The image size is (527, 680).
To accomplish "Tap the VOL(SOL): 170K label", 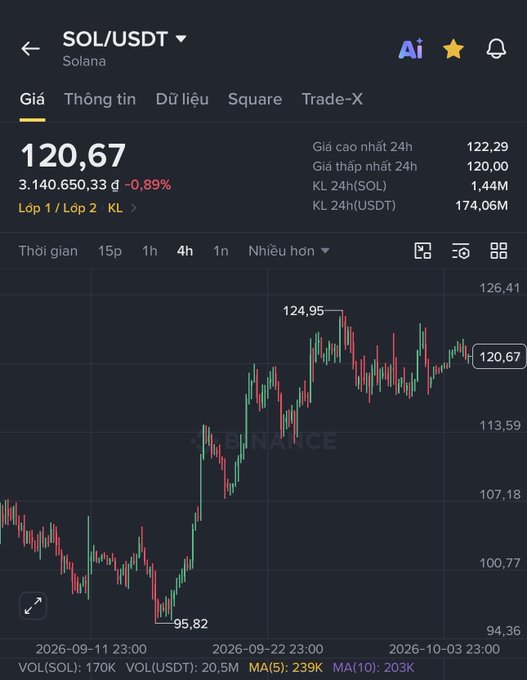I will coord(67,667).
